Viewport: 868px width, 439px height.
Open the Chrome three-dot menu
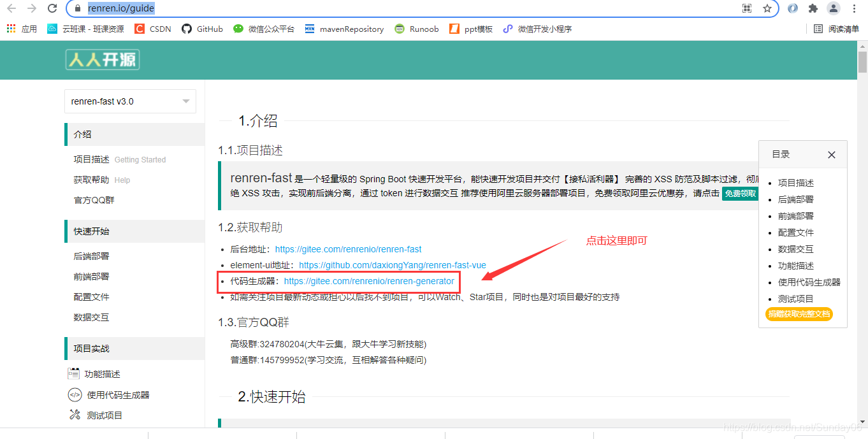[x=854, y=9]
